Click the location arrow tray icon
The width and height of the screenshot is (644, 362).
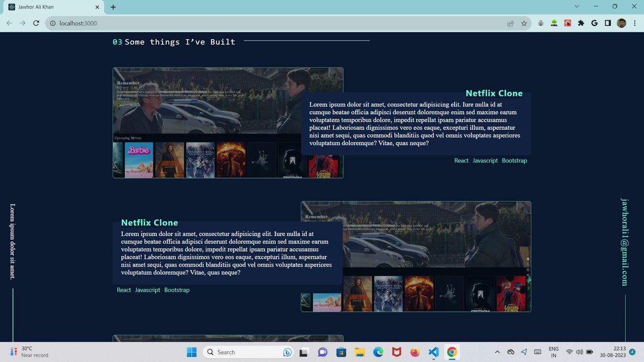tap(524, 352)
